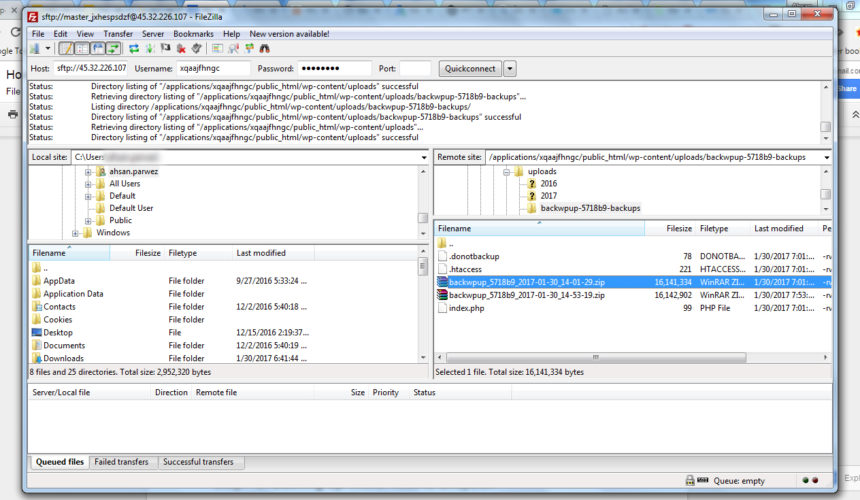Click the remote file list horizontal scrollbar
This screenshot has height=500, width=860.
tap(596, 357)
